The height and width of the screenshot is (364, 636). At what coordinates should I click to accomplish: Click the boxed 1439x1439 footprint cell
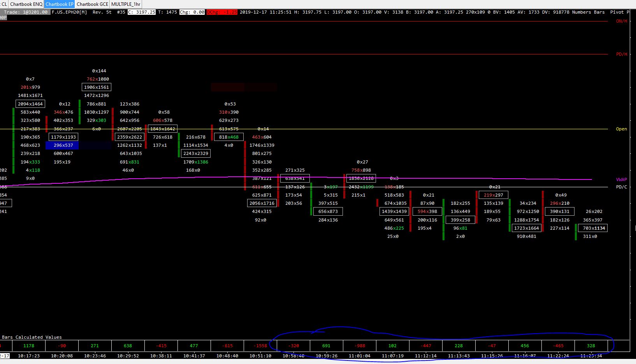[394, 211]
